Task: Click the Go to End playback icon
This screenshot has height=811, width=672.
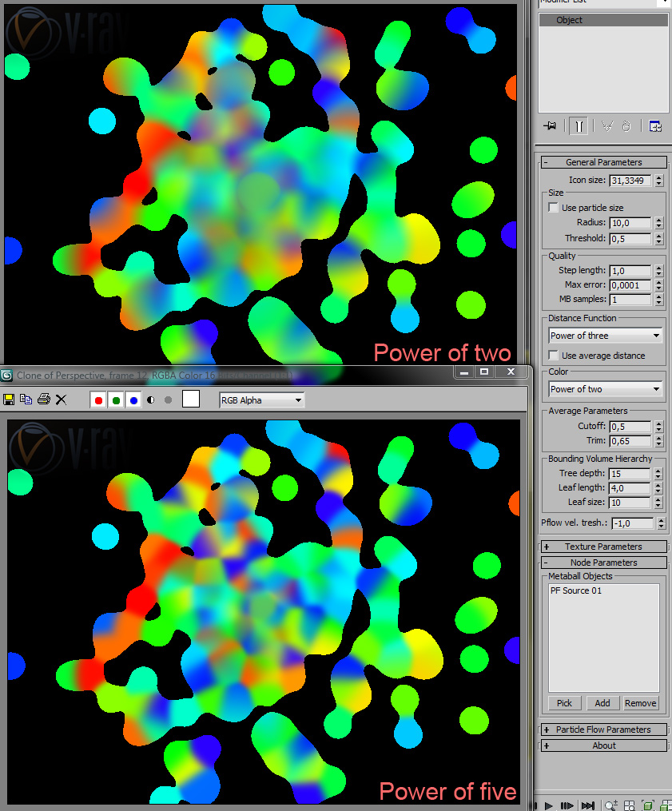Action: tap(587, 805)
